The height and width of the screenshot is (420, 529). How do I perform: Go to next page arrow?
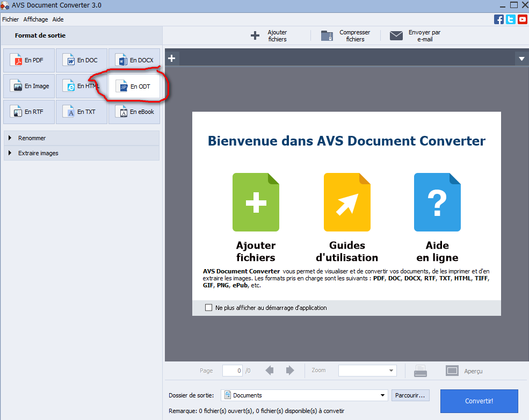290,371
